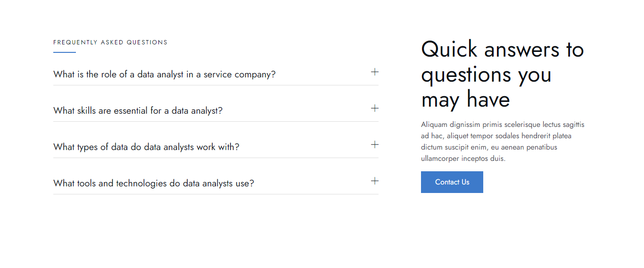Click the plus icon next to the types of data question
Viewport: 644px width, 268px height.
click(375, 145)
